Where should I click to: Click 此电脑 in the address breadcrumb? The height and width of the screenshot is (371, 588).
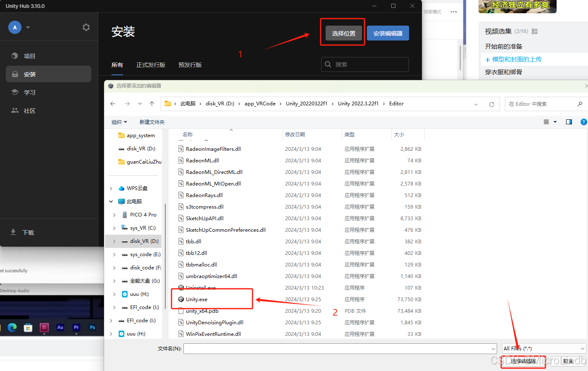[x=188, y=104]
